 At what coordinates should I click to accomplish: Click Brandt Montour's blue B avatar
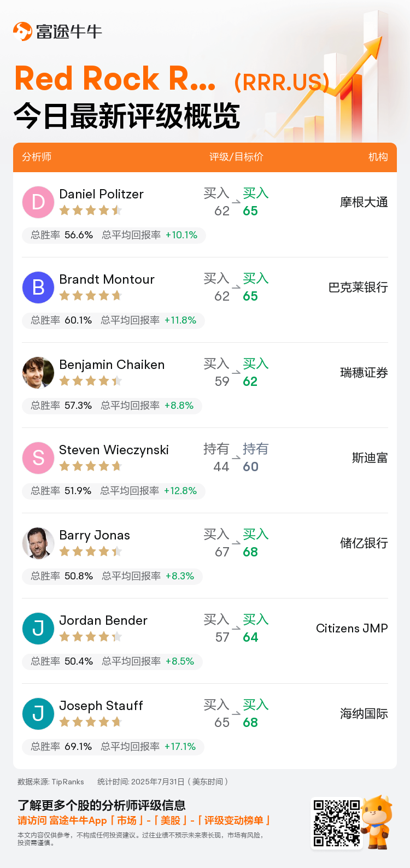pos(38,288)
